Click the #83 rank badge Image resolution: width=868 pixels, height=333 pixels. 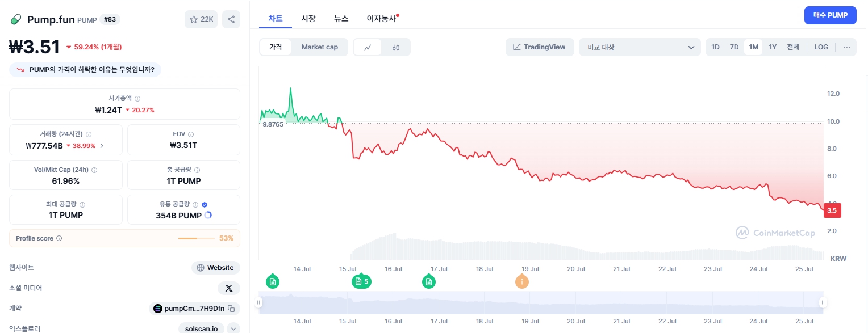(x=110, y=19)
